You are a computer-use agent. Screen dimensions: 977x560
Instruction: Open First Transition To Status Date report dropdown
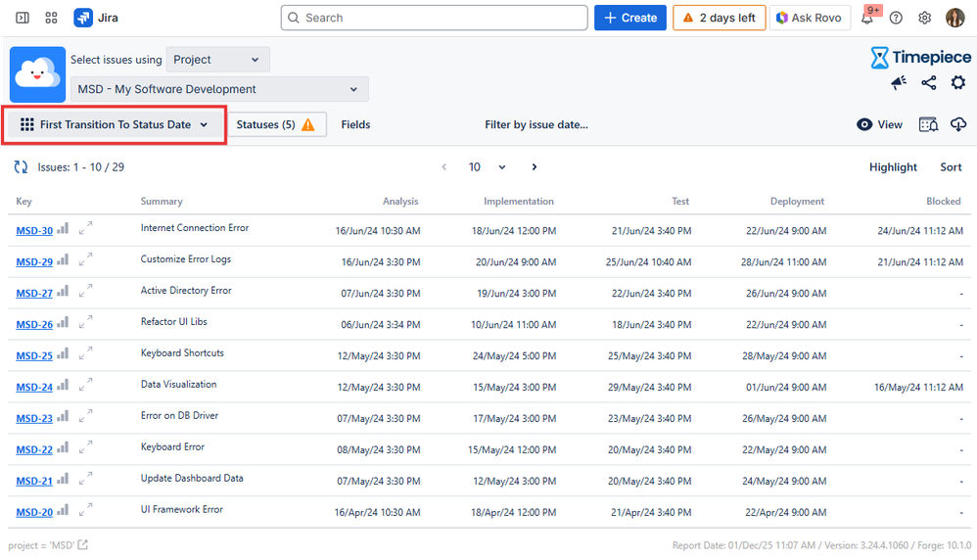[114, 124]
